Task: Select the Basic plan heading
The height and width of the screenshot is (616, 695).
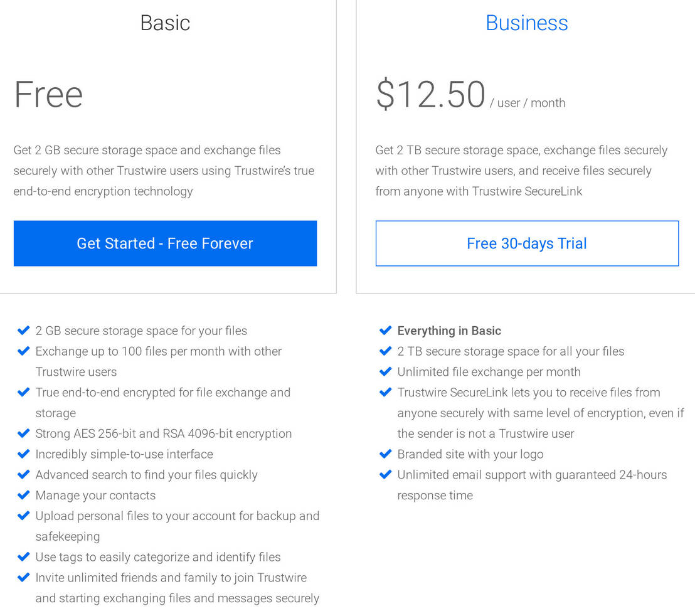Action: pyautogui.click(x=165, y=23)
